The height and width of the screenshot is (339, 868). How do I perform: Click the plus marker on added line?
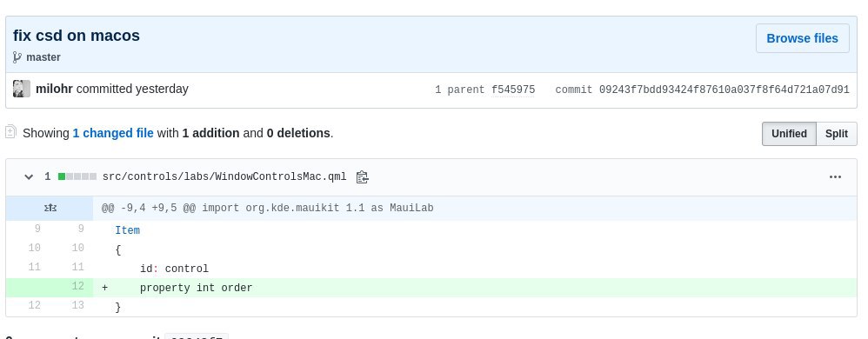point(104,288)
